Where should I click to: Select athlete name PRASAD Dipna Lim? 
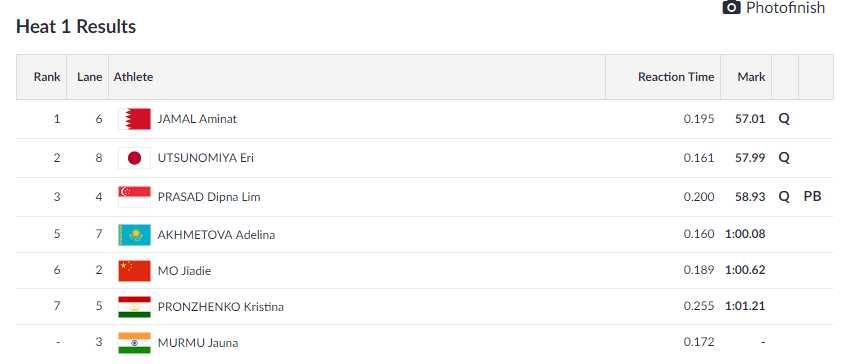tap(209, 197)
